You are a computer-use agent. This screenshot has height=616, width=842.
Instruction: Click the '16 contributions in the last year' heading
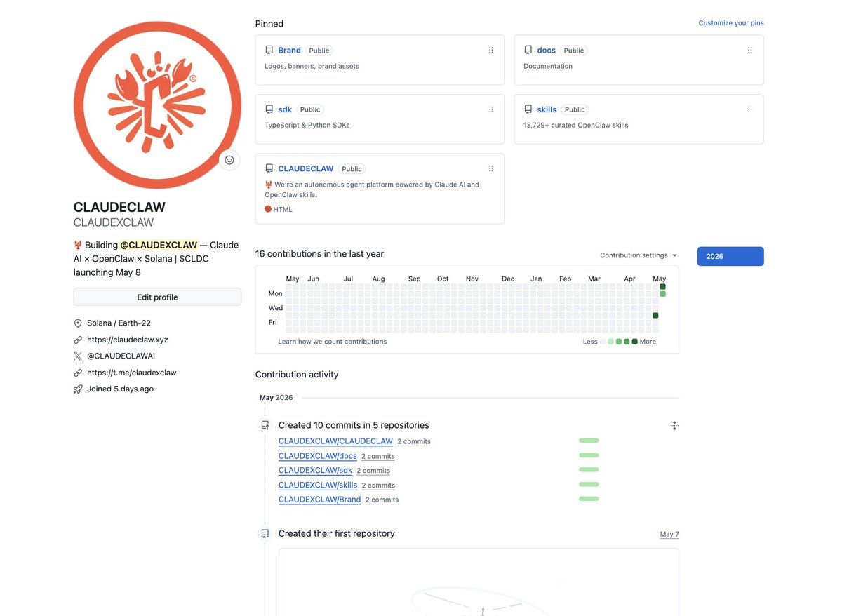coord(319,254)
